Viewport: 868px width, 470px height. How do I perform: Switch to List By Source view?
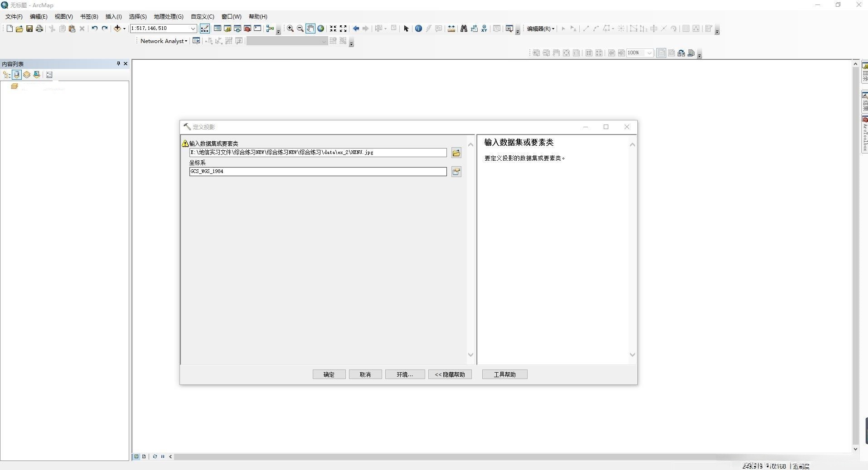(17, 75)
